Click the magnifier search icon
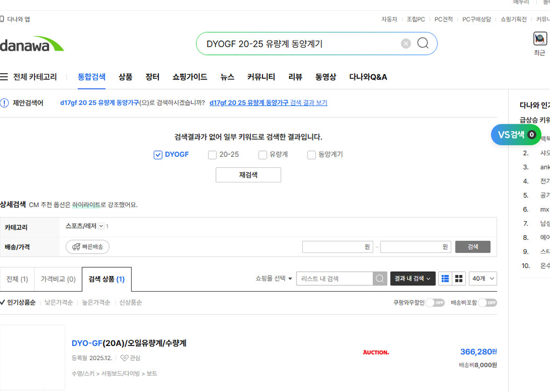The width and height of the screenshot is (550, 392). [423, 43]
